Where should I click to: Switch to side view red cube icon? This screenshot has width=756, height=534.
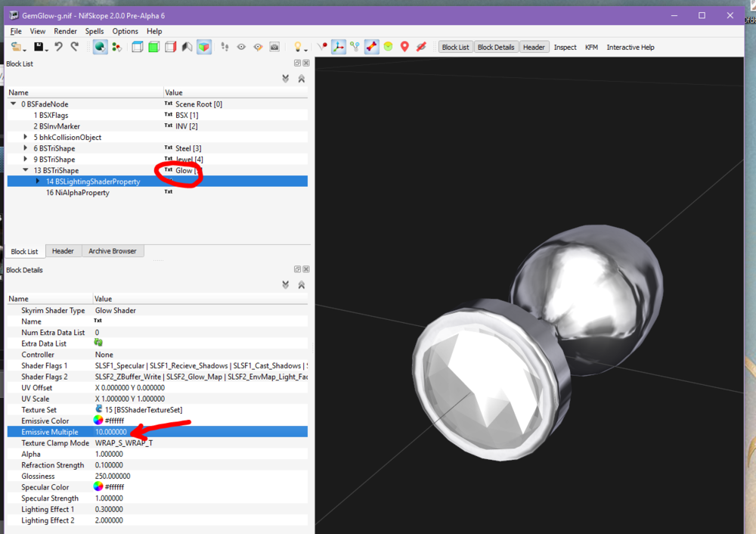pos(171,47)
